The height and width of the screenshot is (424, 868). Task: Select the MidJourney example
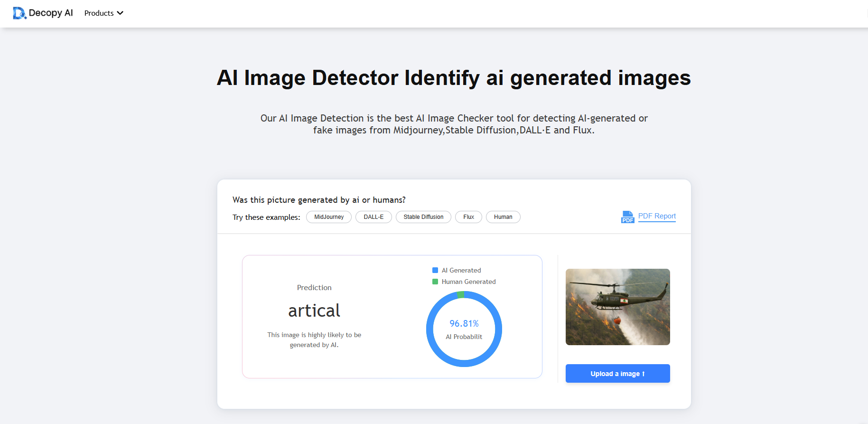pos(329,217)
